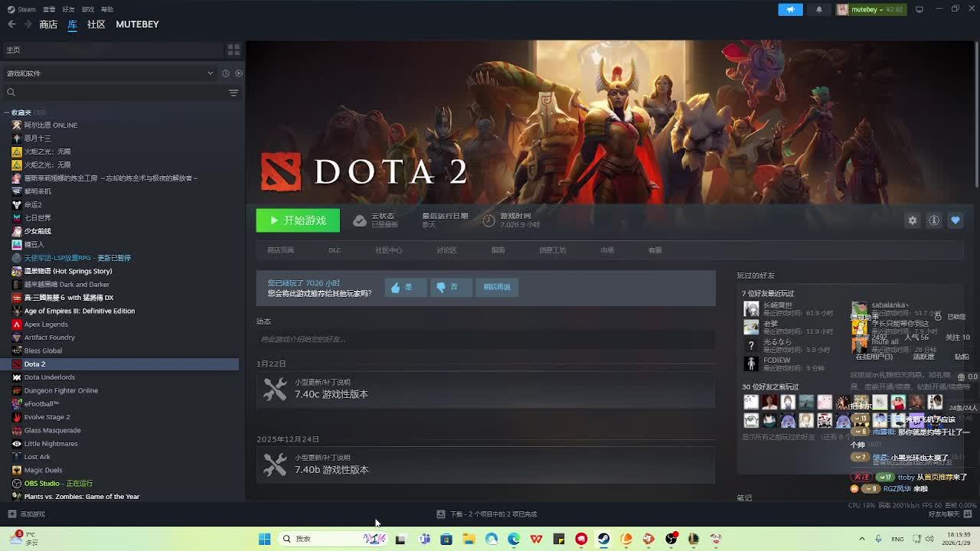Image resolution: width=980 pixels, height=551 pixels.
Task: Open the 商店 tab in top navigation
Action: (x=48, y=24)
